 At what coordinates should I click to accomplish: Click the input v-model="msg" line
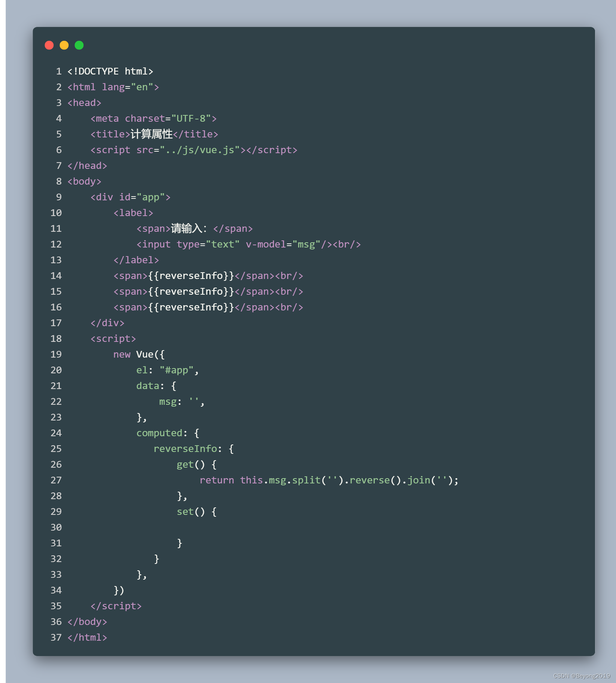coord(249,245)
